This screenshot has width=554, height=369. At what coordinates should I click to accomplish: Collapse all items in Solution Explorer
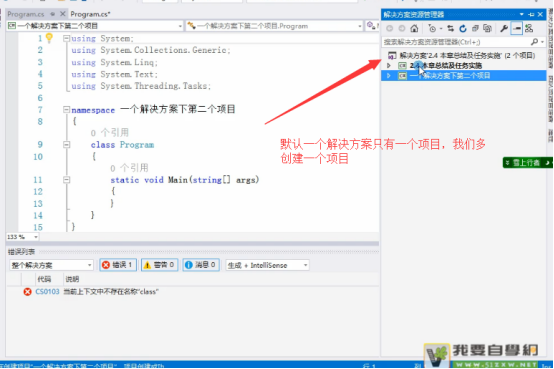coord(475,29)
